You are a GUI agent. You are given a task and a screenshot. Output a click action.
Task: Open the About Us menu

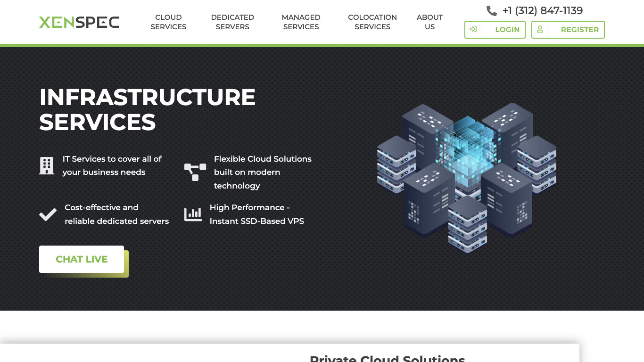click(x=429, y=22)
